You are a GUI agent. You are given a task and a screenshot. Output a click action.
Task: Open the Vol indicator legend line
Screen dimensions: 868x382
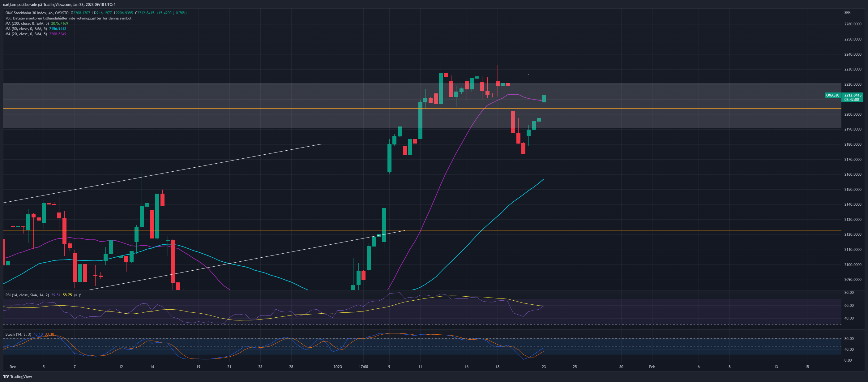69,18
